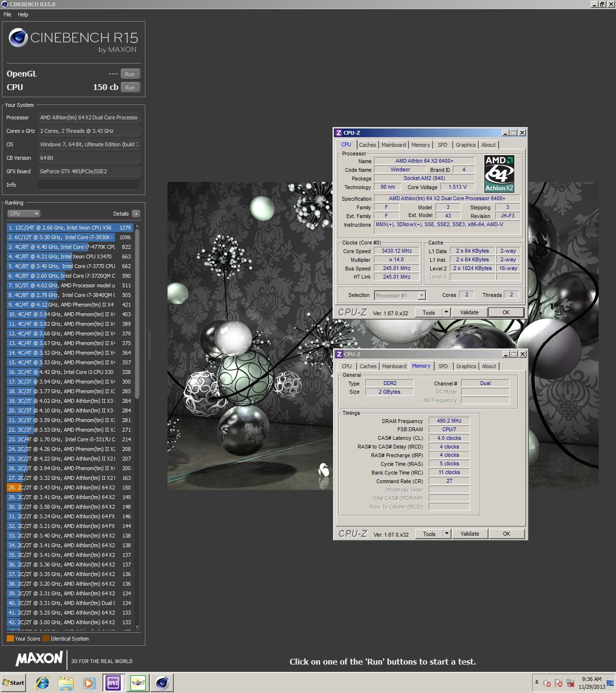Select CPU tab in lower CPU-Z window
The image size is (616, 693).
tap(346, 366)
